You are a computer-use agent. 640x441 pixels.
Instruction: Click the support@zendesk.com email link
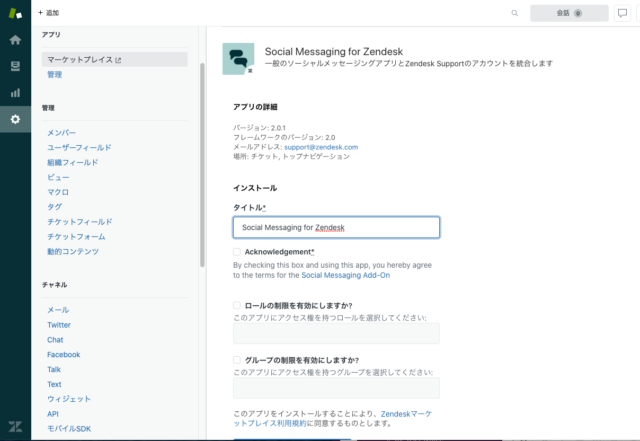point(321,147)
